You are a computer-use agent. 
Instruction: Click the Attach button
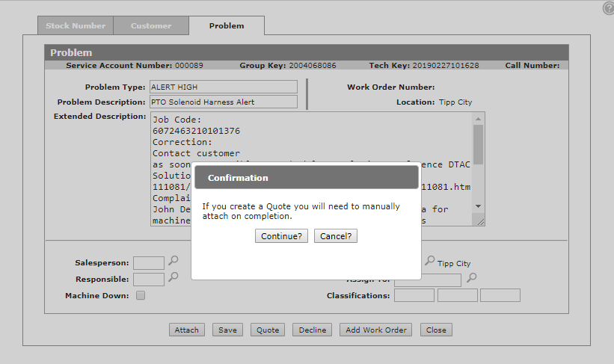pos(187,330)
